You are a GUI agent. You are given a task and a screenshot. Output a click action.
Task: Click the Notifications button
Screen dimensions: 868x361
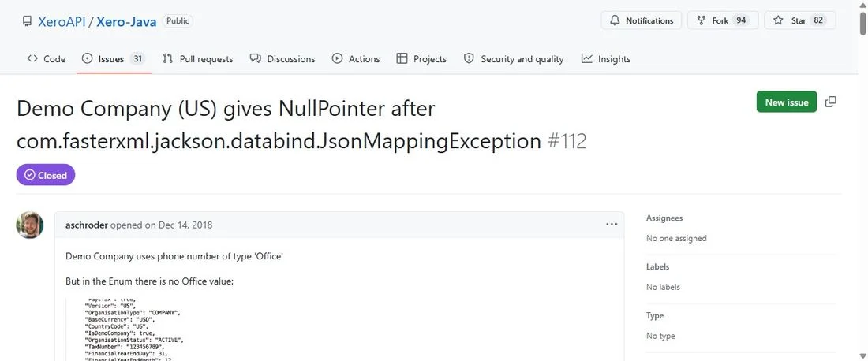coord(641,20)
